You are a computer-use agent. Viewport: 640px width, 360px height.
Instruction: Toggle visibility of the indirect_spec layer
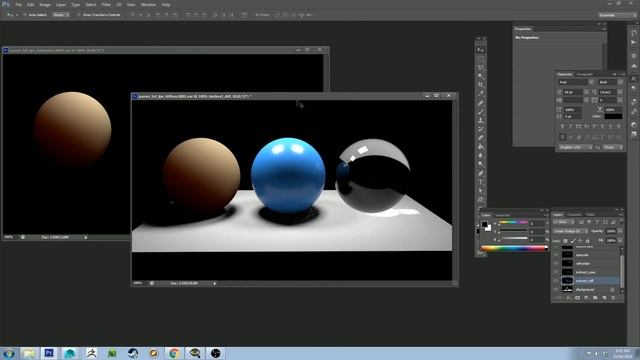[555, 272]
